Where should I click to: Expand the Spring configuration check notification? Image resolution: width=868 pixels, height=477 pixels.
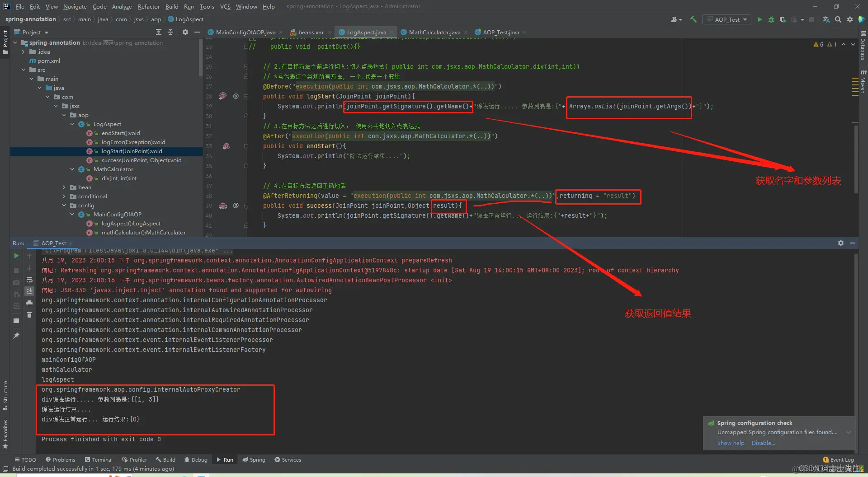[849, 432]
